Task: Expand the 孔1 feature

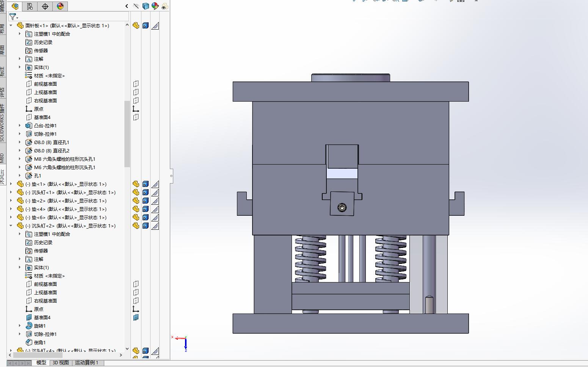Action: [x=20, y=176]
